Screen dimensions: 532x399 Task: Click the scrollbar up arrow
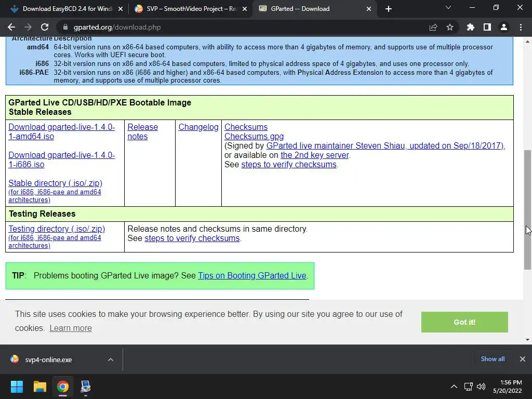click(528, 42)
